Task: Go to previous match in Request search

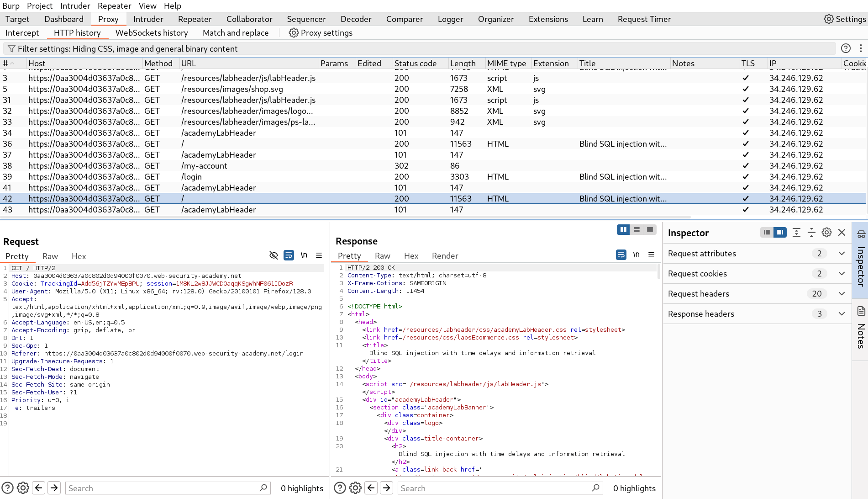Action: click(x=39, y=488)
